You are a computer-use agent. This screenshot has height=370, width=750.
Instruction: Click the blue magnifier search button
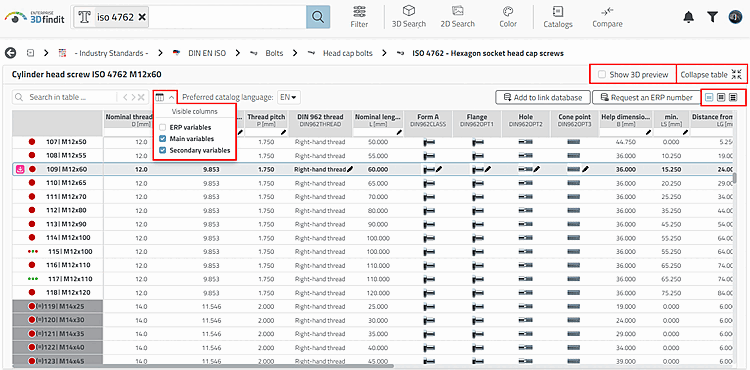(x=318, y=17)
